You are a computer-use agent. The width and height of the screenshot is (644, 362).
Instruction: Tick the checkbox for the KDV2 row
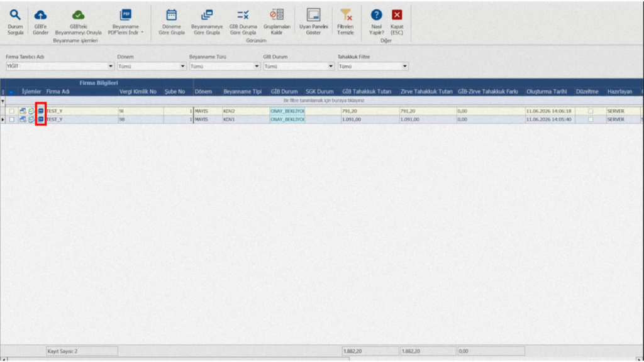click(11, 111)
